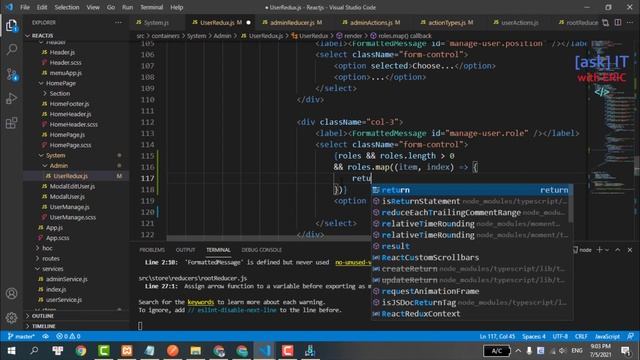Change indentation via Spaces: 4
This screenshot has width=640, height=360.
tap(533, 336)
